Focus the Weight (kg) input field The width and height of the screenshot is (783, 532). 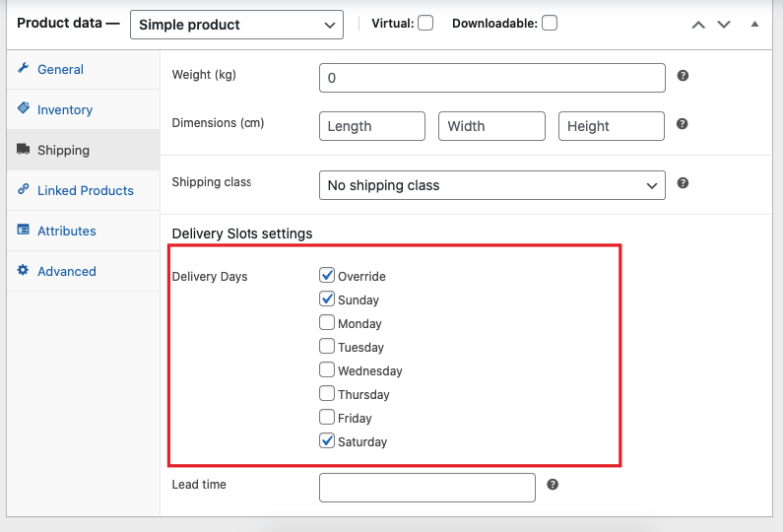[x=491, y=78]
